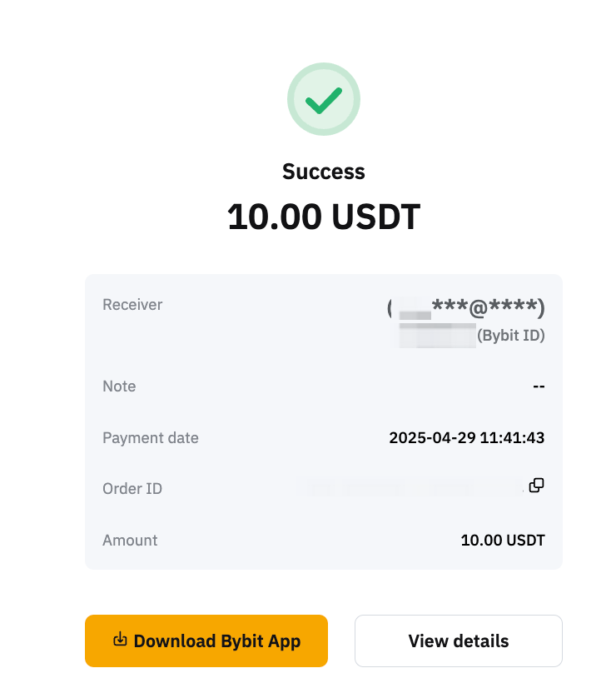Click the closing parenthesis after the masked email
616x698 pixels.
pyautogui.click(x=540, y=309)
